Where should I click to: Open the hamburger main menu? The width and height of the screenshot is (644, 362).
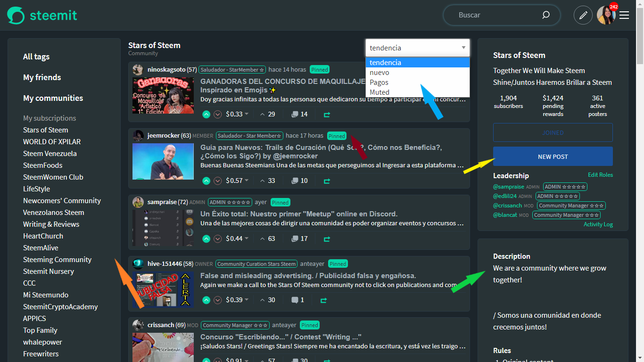point(624,15)
